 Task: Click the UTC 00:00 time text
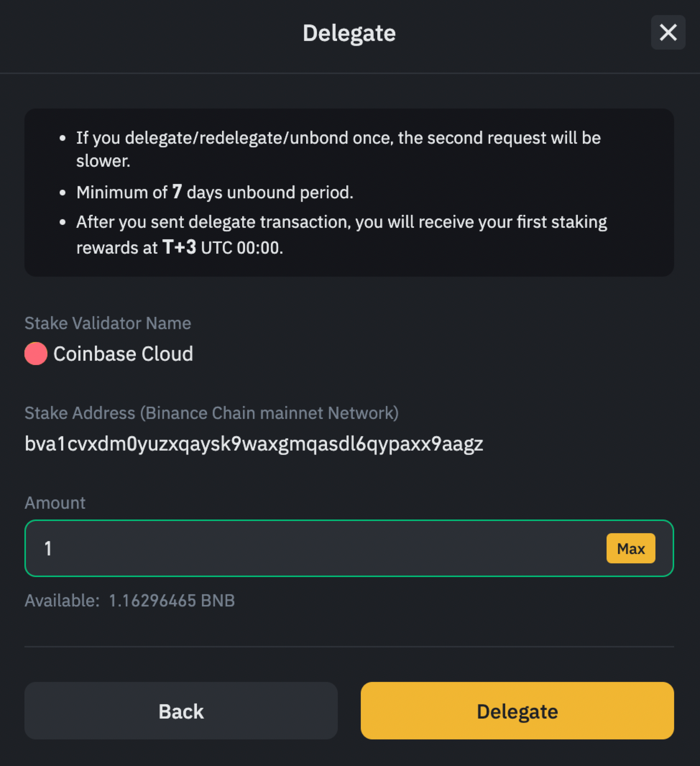[242, 248]
